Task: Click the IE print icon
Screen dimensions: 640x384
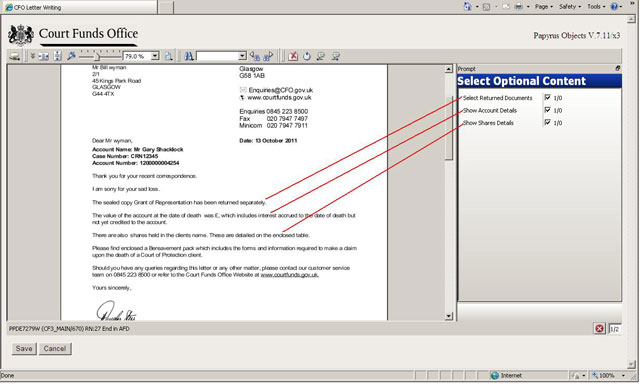Action: [x=519, y=7]
